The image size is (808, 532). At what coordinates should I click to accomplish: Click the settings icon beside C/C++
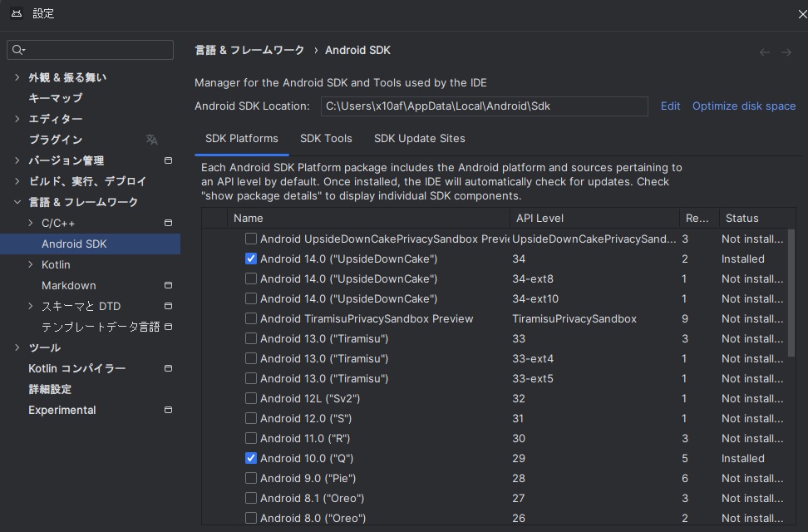click(168, 223)
